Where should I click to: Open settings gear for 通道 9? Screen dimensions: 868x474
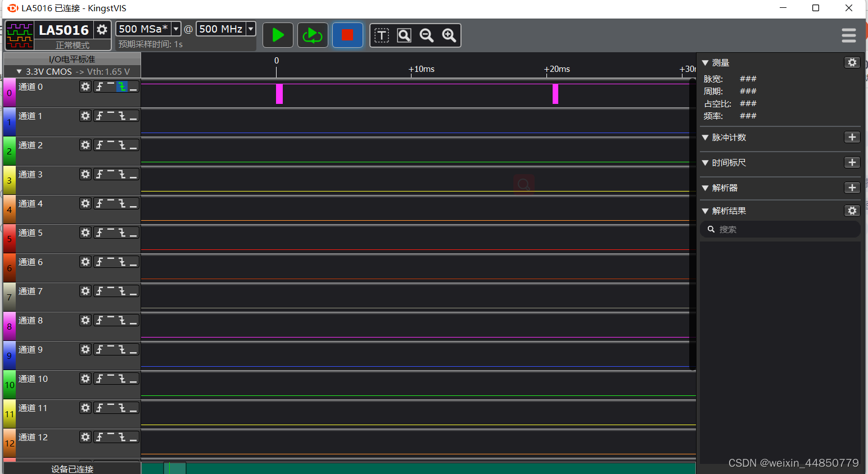click(x=85, y=349)
